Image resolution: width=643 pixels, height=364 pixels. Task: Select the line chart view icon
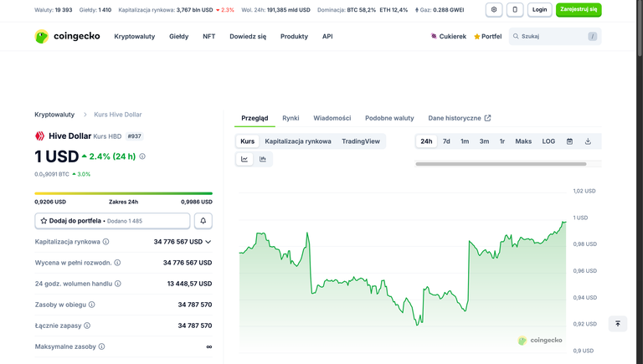(x=244, y=159)
